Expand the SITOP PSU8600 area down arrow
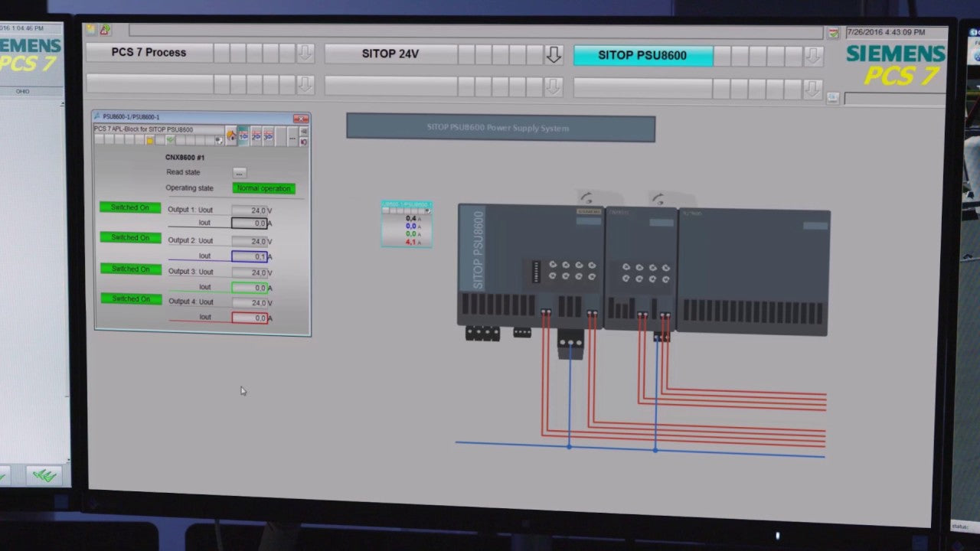The height and width of the screenshot is (551, 980). click(x=813, y=56)
